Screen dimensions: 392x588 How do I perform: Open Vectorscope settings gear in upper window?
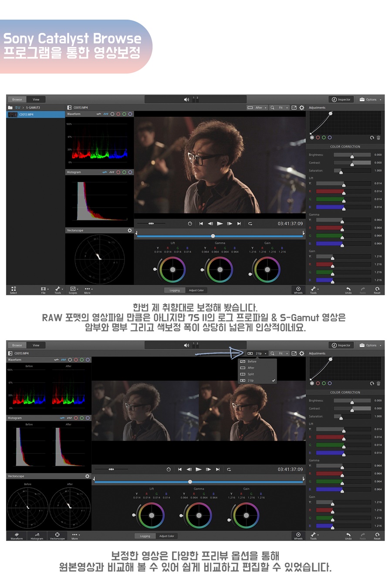point(129,230)
